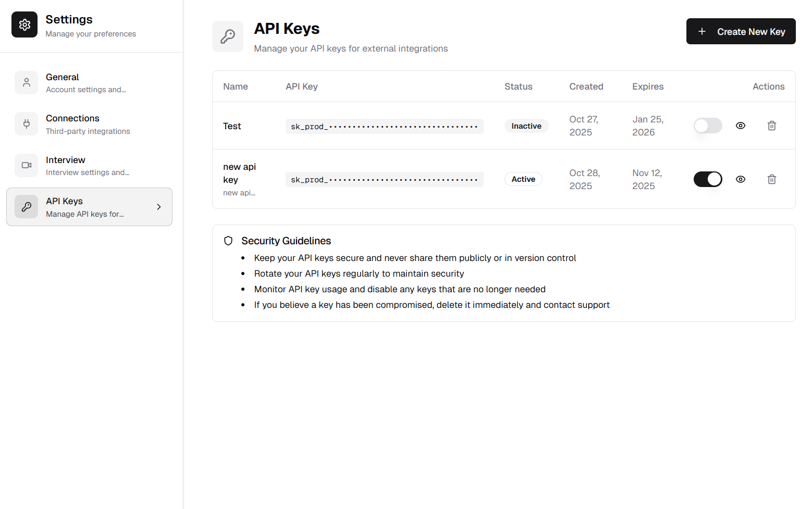Disable the new api key toggle

[x=708, y=179]
